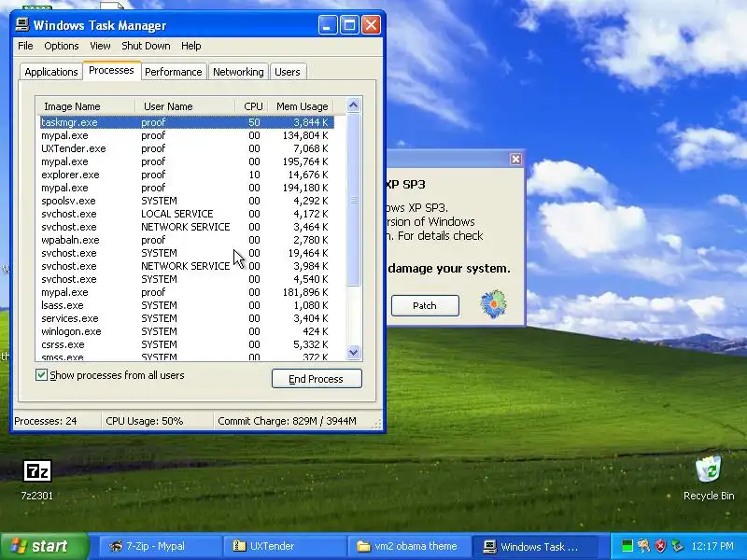Sort by CPU column header

(x=252, y=106)
